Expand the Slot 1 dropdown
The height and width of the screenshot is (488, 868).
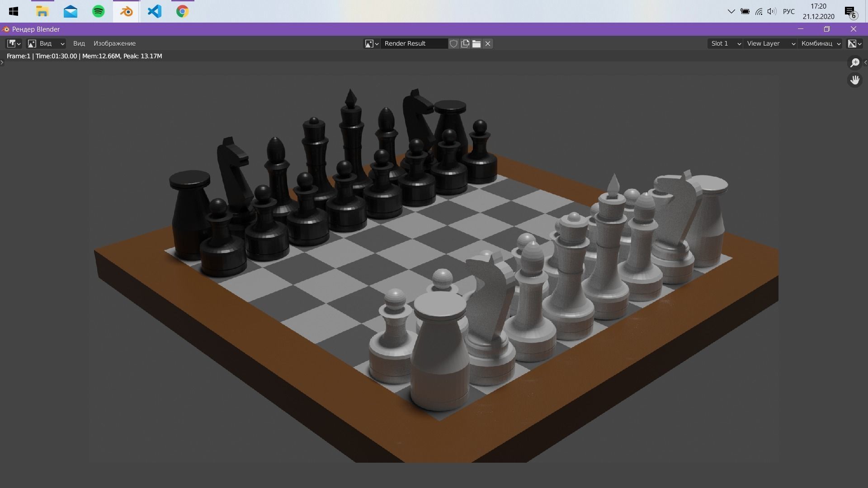(x=725, y=43)
